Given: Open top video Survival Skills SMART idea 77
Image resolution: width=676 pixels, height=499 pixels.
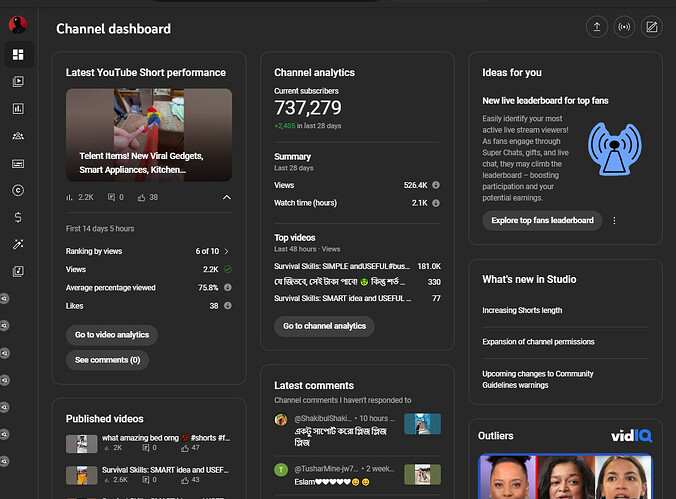Looking at the screenshot, I should click(x=343, y=298).
